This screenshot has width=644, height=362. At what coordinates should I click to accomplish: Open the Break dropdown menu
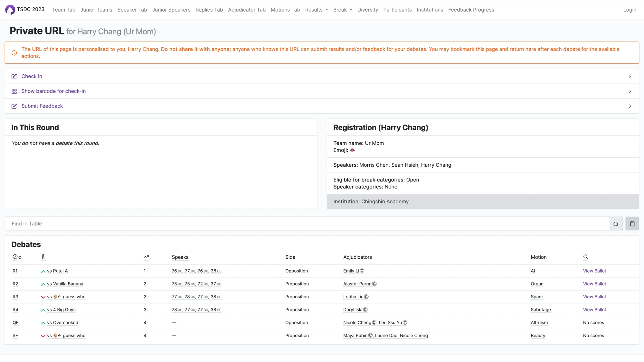342,10
